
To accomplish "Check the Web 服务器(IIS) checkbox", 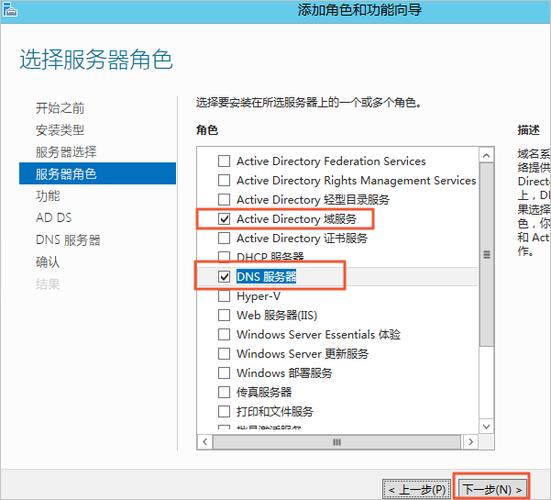I will pos(224,315).
